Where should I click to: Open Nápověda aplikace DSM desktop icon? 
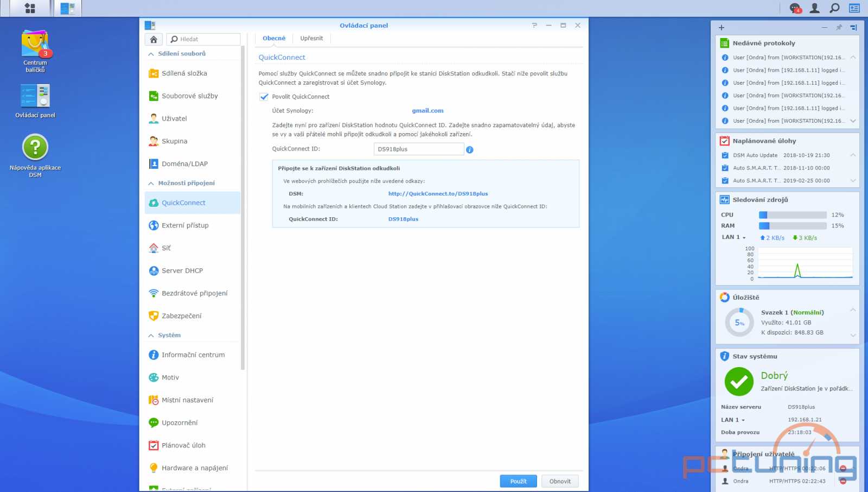pyautogui.click(x=35, y=156)
